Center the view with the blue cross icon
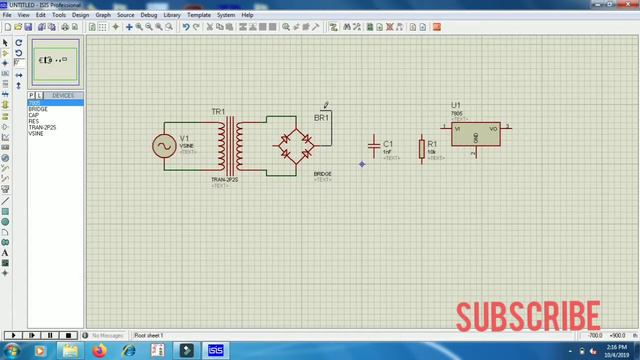Image resolution: width=640 pixels, height=360 pixels. (x=129, y=27)
